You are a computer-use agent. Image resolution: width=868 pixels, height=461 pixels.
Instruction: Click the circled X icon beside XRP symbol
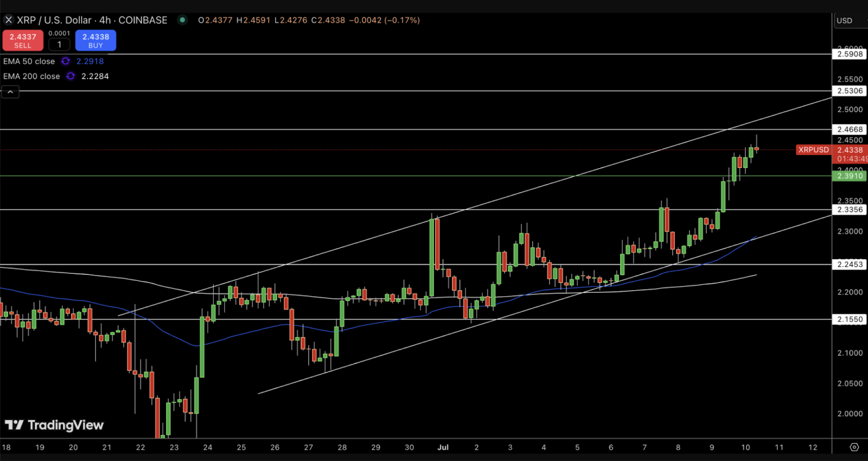9,20
